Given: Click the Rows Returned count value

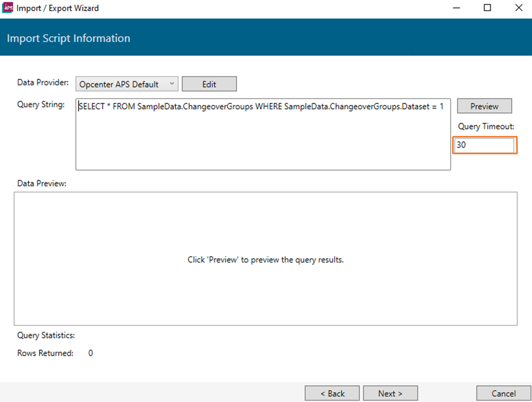Looking at the screenshot, I should (x=91, y=353).
